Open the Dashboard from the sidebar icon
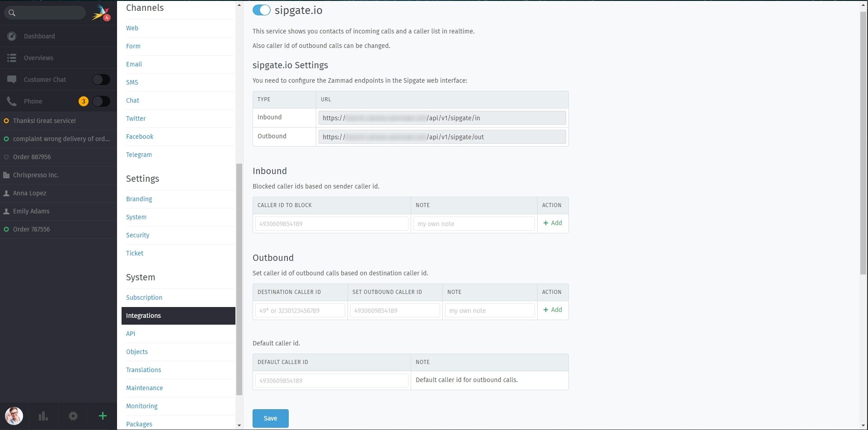The height and width of the screenshot is (430, 868). pyautogui.click(x=12, y=36)
